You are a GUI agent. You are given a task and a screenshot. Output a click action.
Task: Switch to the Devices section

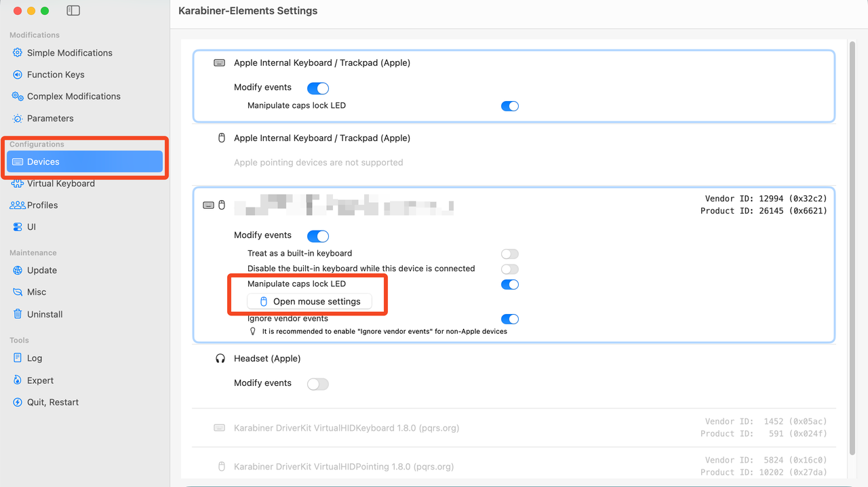click(43, 161)
